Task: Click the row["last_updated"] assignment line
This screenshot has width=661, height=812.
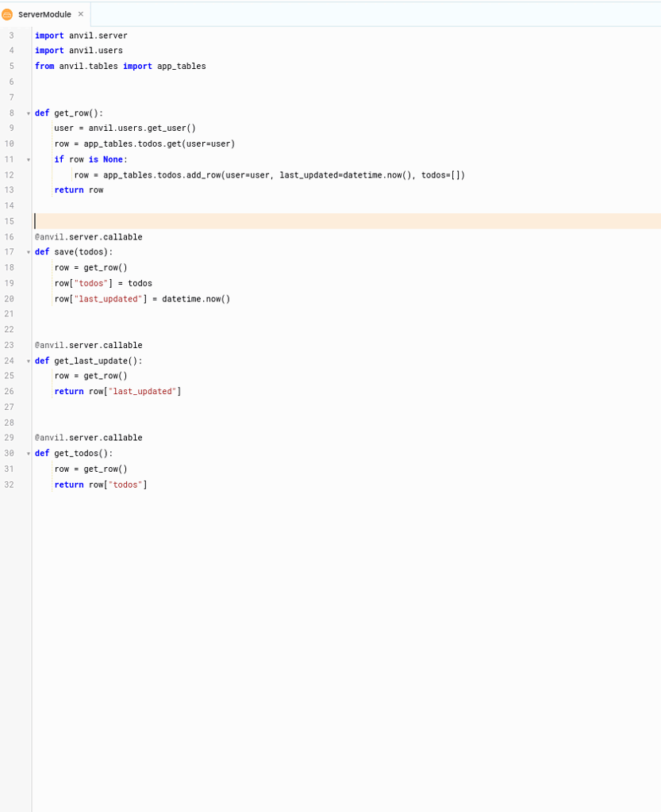Action: tap(142, 299)
